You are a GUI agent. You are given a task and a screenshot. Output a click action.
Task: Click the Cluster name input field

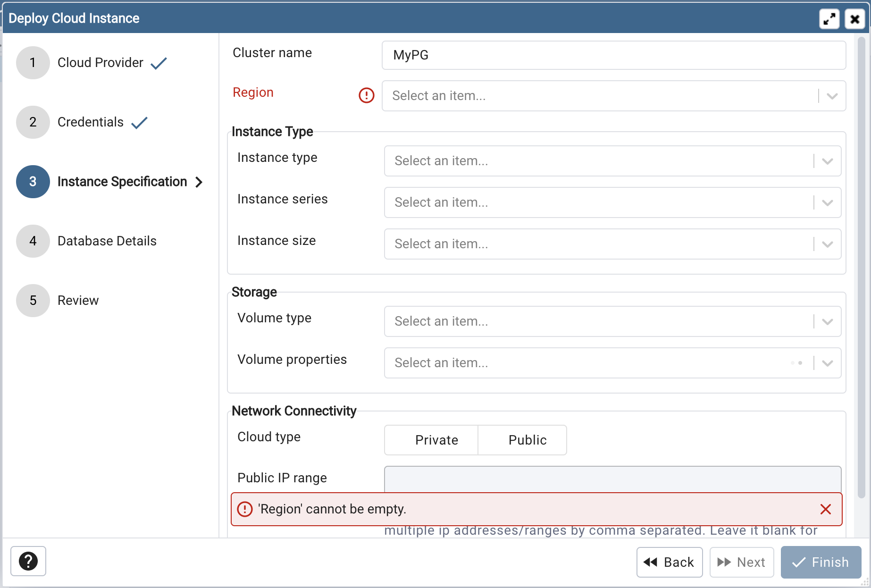click(613, 55)
